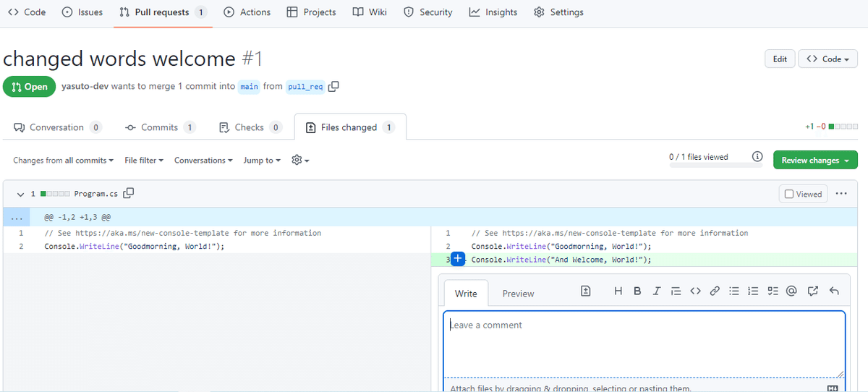The width and height of the screenshot is (868, 392).
Task: Open the Issues tab
Action: (82, 12)
